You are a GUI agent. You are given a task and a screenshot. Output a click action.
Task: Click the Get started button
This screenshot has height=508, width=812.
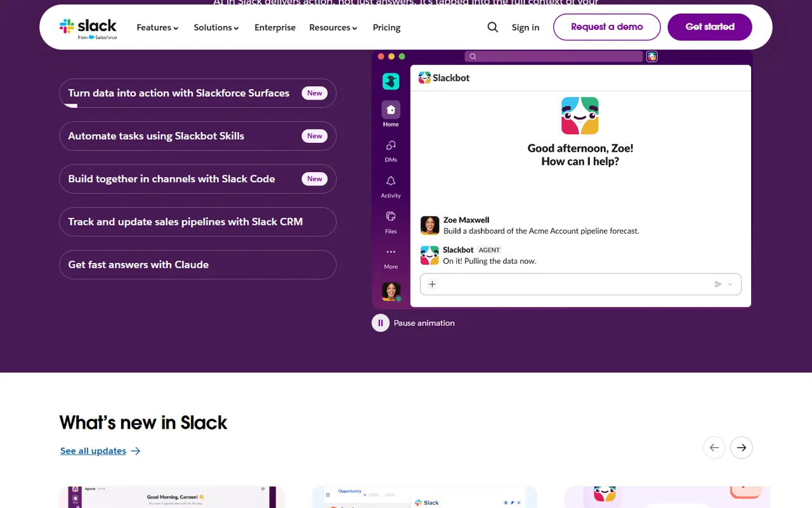tap(710, 27)
